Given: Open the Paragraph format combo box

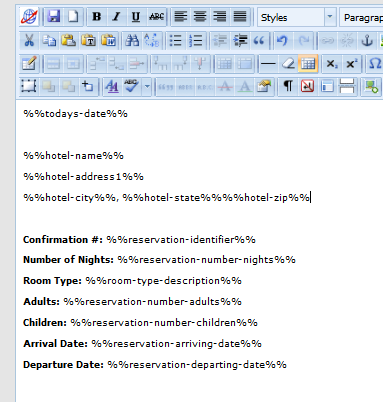Looking at the screenshot, I should point(361,17).
